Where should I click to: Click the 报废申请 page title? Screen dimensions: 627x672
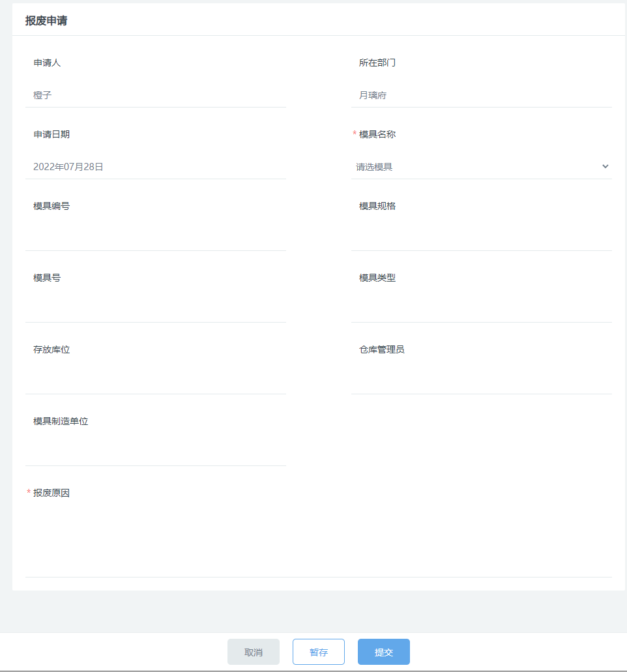46,21
